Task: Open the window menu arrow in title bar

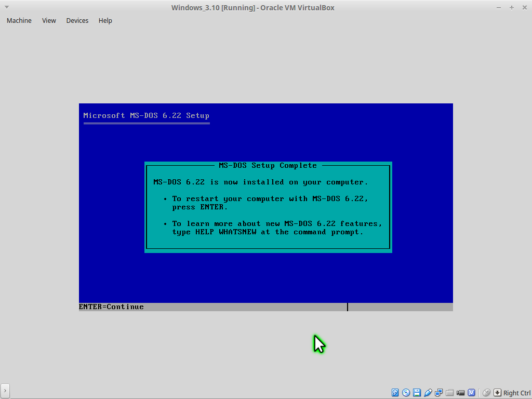Action: (6, 7)
